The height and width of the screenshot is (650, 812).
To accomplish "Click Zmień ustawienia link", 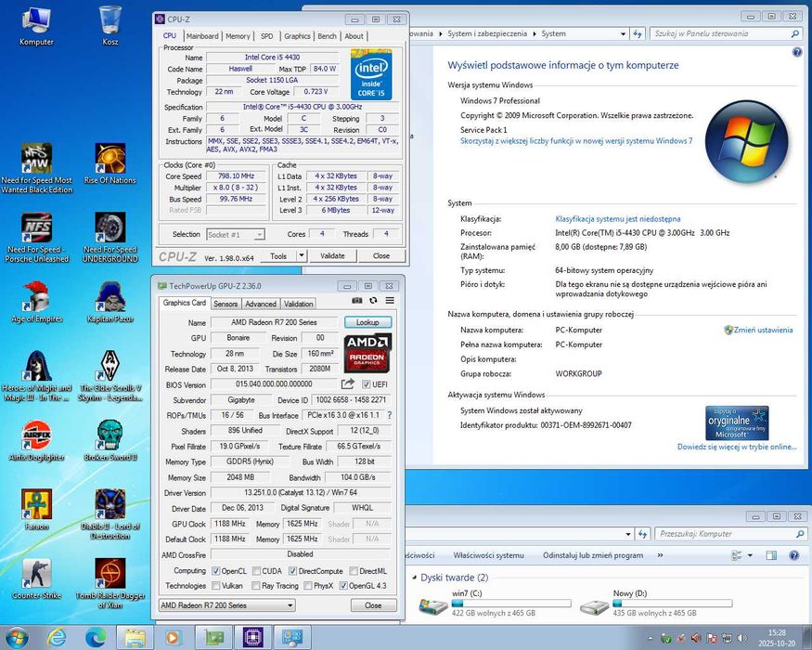I will tap(763, 330).
